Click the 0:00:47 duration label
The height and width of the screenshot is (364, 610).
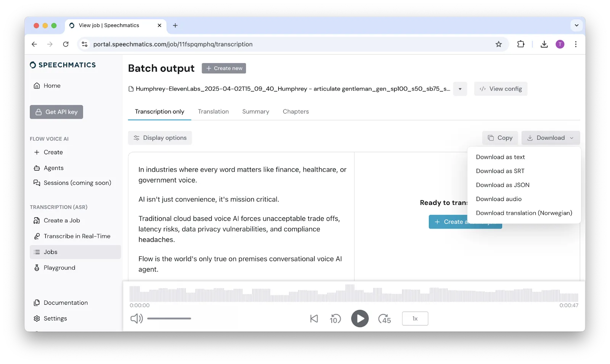click(x=569, y=305)
